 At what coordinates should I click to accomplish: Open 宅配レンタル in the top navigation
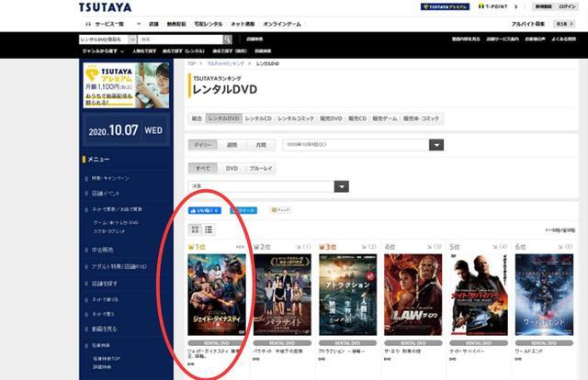click(x=209, y=24)
